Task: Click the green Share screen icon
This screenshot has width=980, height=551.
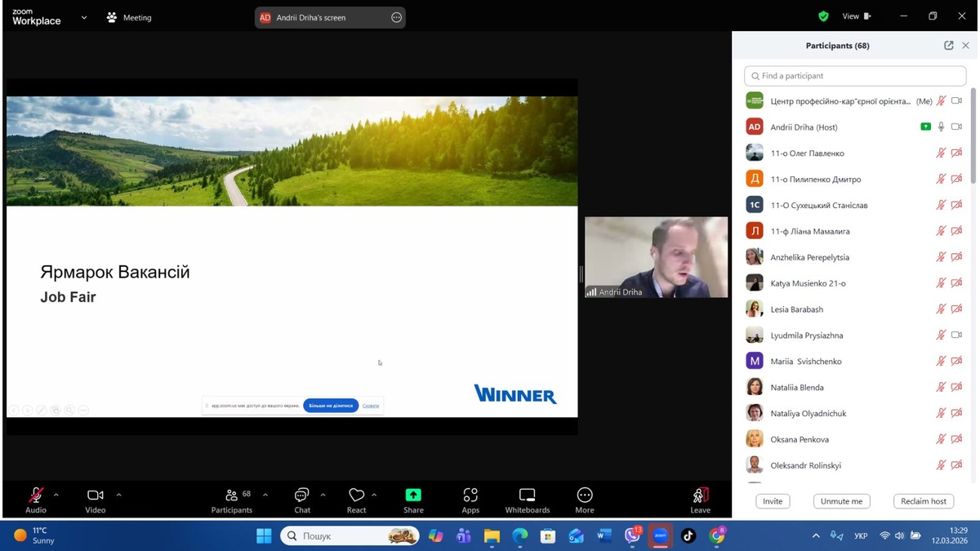Action: coord(413,495)
